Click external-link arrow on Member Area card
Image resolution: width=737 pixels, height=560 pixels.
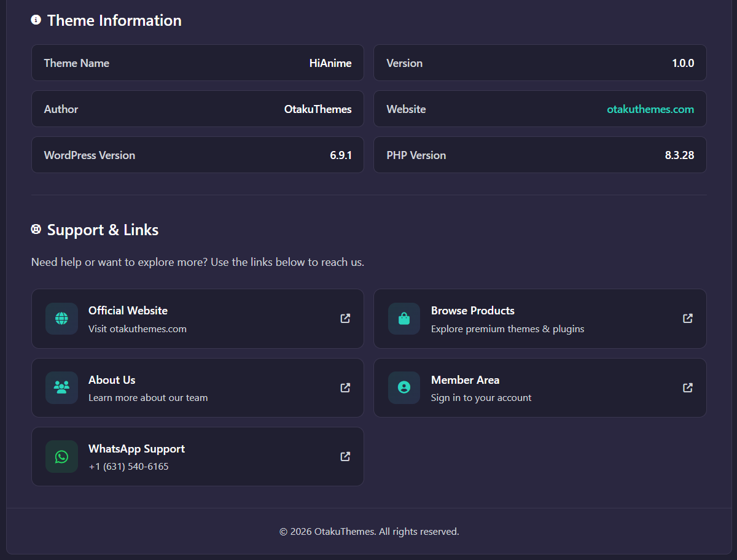(x=688, y=387)
